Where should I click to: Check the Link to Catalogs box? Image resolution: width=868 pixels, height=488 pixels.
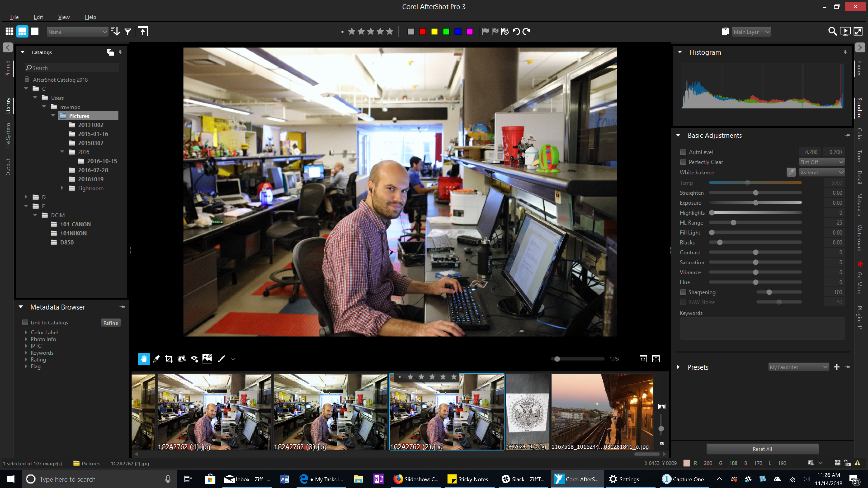(25, 323)
